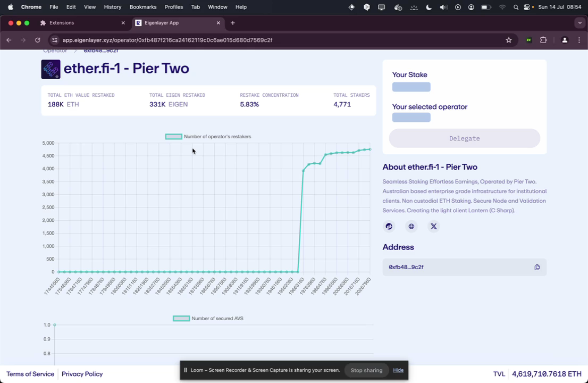The image size is (588, 383).
Task: Open the Bookmarks menu in menu bar
Action: (x=143, y=7)
